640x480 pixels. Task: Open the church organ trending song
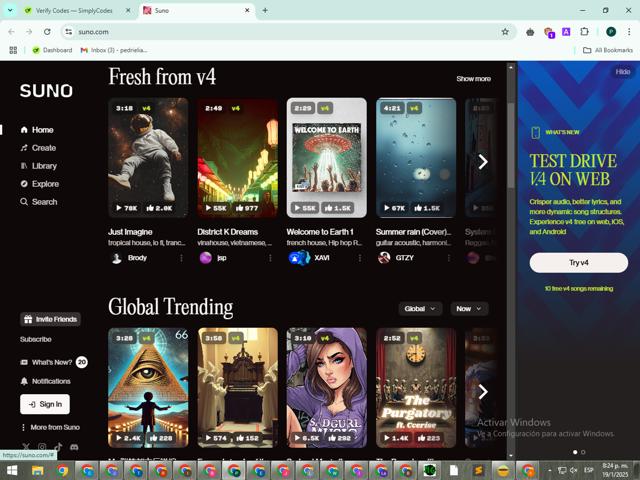pos(238,388)
